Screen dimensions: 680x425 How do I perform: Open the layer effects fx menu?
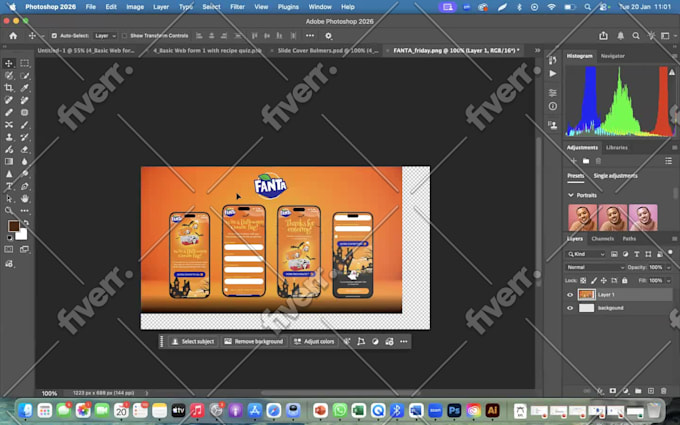[600, 391]
